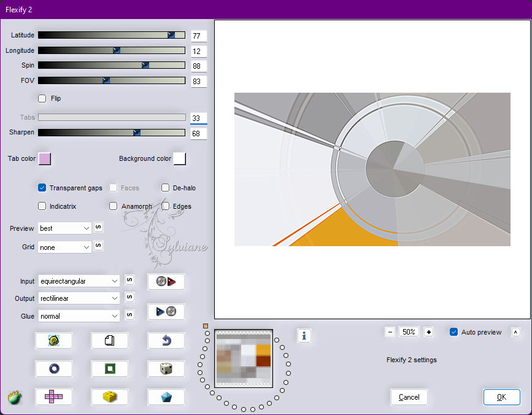Screen dimensions: 532x415
Task: Click the green square frame icon button
Action: coord(110,368)
